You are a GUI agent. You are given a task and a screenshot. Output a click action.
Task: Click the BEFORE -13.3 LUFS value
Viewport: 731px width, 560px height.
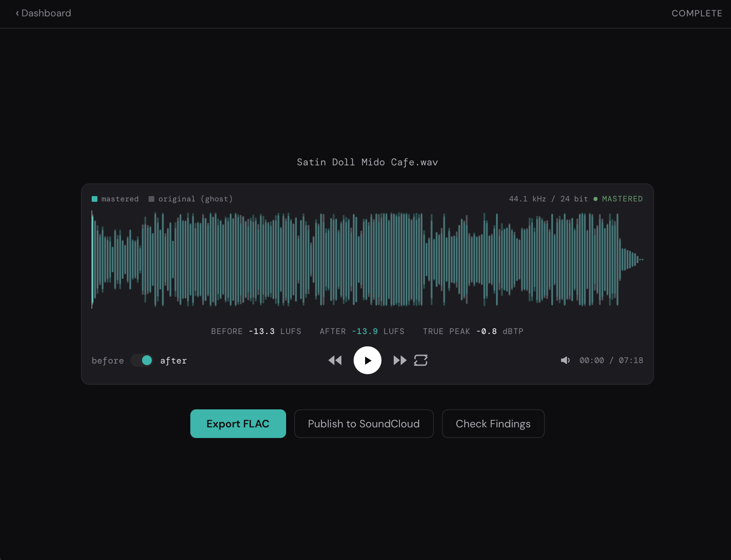point(256,331)
